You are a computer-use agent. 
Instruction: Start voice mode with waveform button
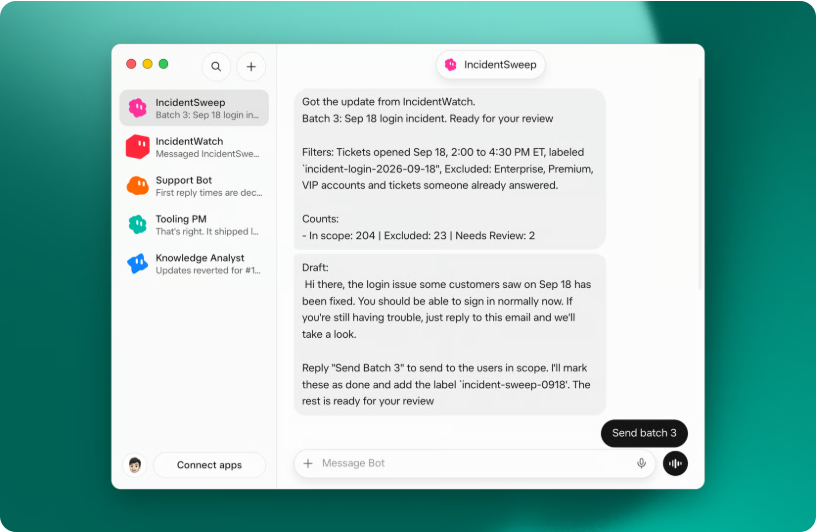[675, 463]
